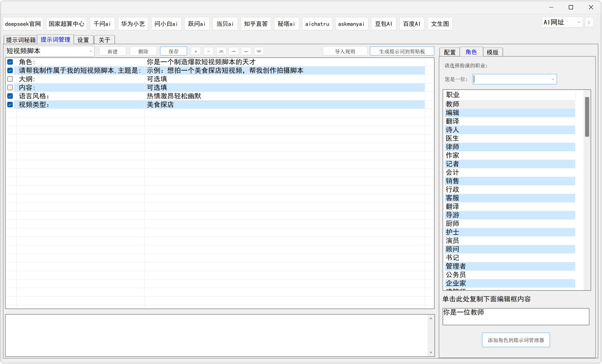Launch the 跃问ai shortcut
602x364 pixels.
coord(197,24)
